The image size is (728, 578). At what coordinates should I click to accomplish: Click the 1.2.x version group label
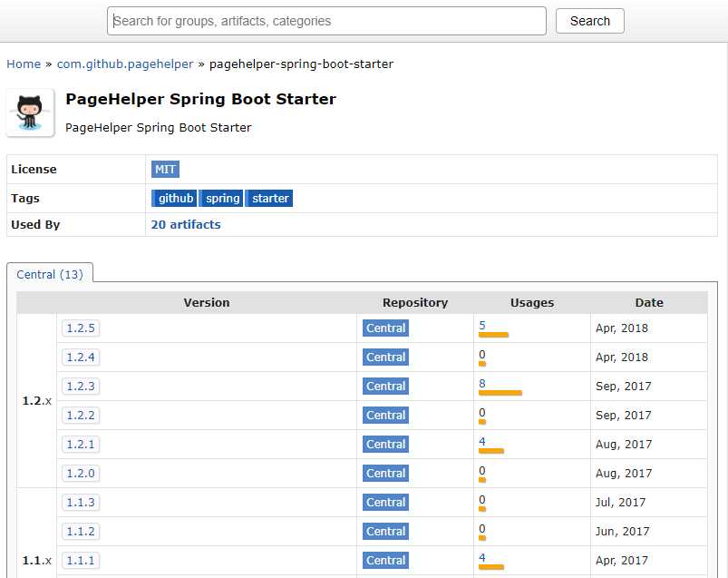36,401
